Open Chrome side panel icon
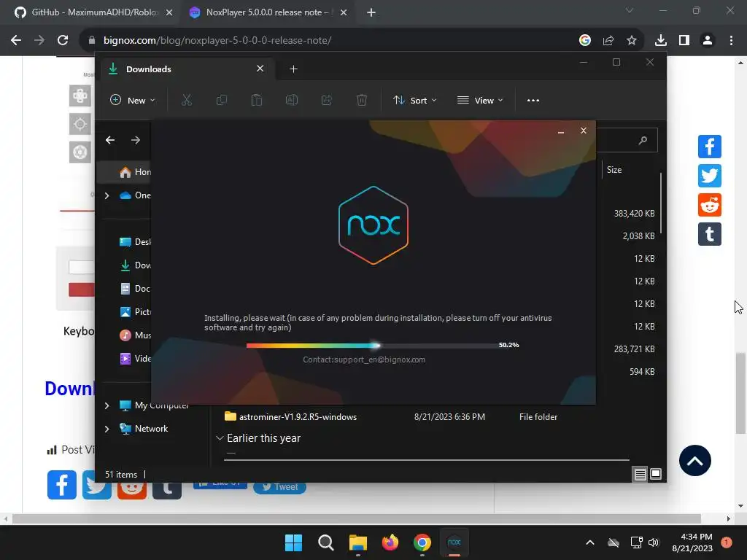Viewport: 747px width, 560px height. pos(684,41)
